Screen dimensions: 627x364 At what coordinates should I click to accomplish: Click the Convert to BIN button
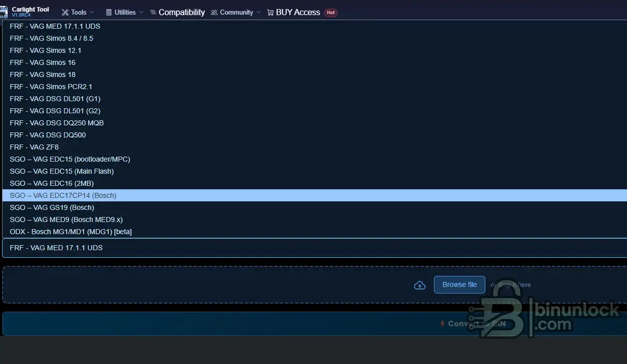coord(315,324)
